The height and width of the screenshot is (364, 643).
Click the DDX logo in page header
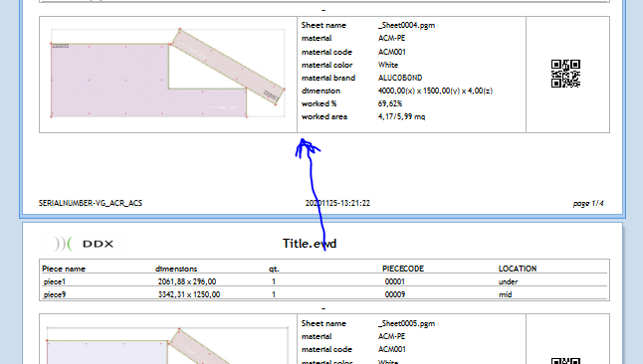click(84, 244)
